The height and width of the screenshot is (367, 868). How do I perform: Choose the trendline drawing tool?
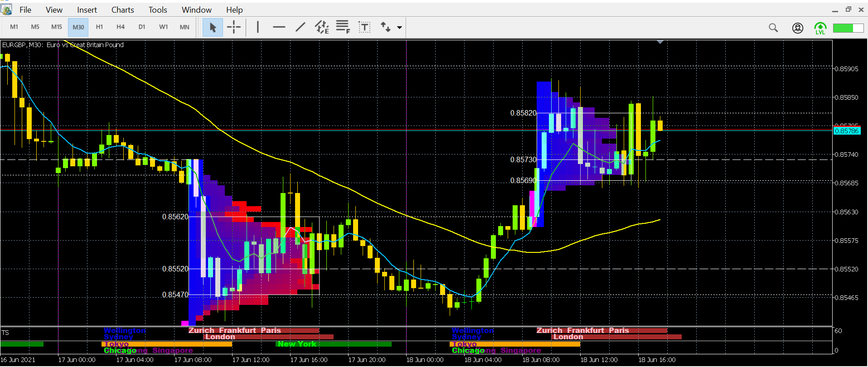tap(300, 27)
